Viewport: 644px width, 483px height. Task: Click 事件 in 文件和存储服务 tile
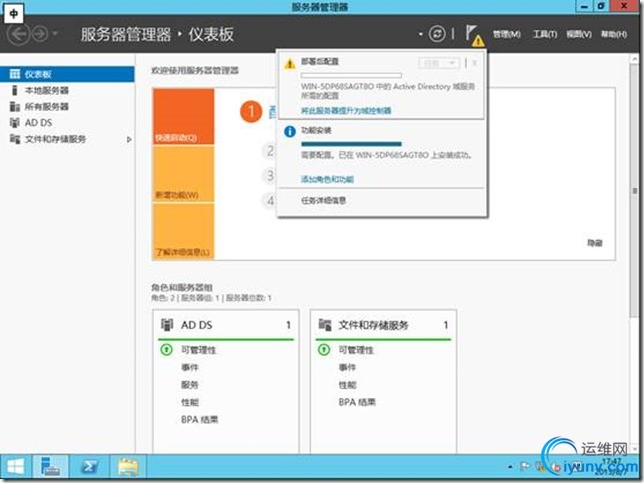click(x=347, y=367)
